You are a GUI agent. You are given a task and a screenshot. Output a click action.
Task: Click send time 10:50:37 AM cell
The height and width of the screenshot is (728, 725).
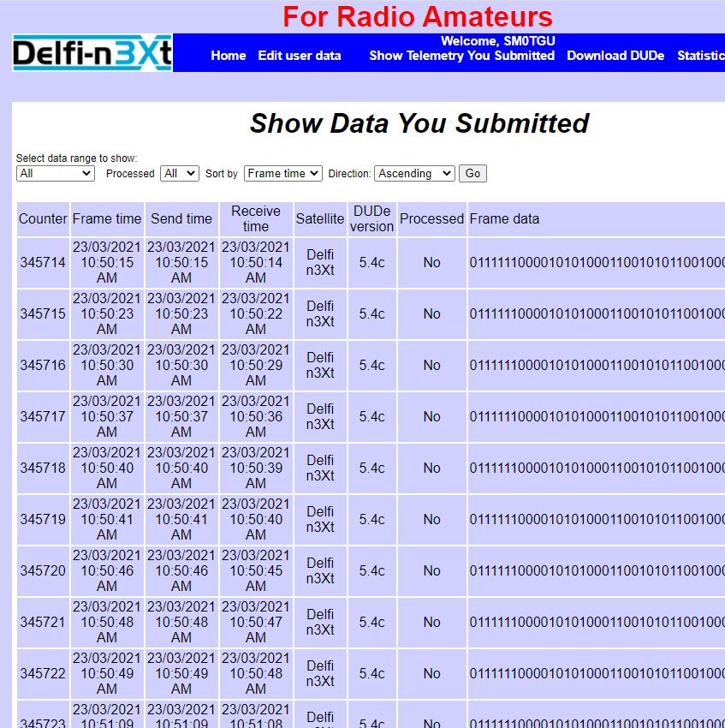pyautogui.click(x=181, y=417)
